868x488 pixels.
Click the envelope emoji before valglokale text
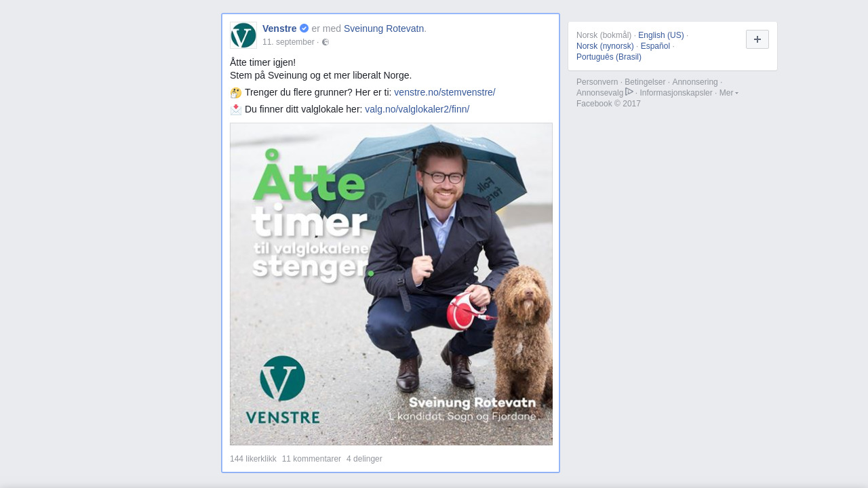point(236,109)
